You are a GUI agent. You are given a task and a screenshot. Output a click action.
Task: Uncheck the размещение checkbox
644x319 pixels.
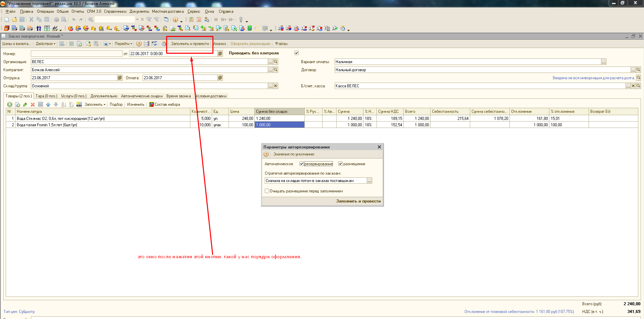pos(340,164)
